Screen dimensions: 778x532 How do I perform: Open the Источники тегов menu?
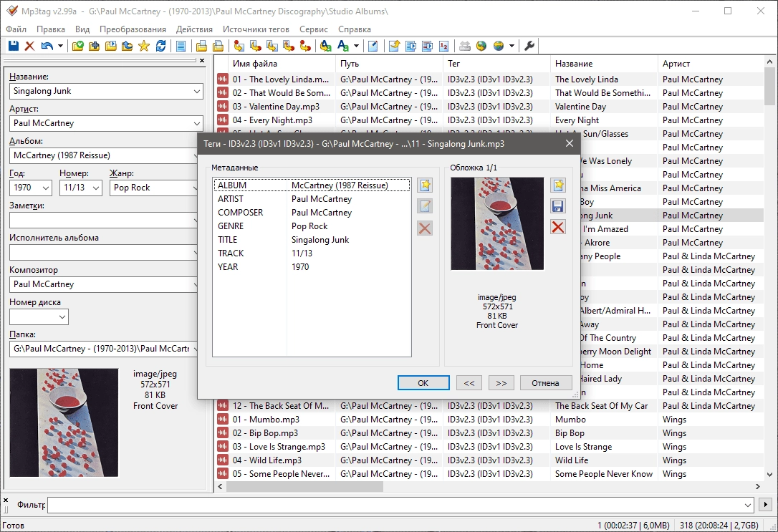256,29
